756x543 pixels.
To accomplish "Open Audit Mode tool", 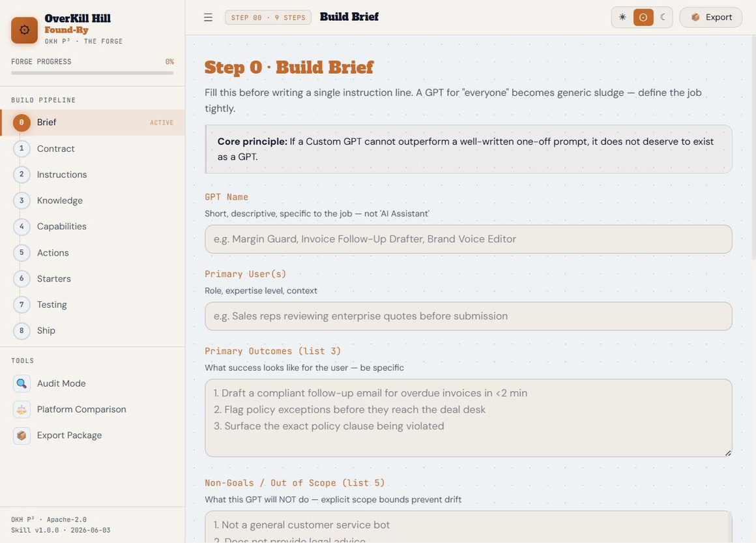I will [x=93, y=383].
